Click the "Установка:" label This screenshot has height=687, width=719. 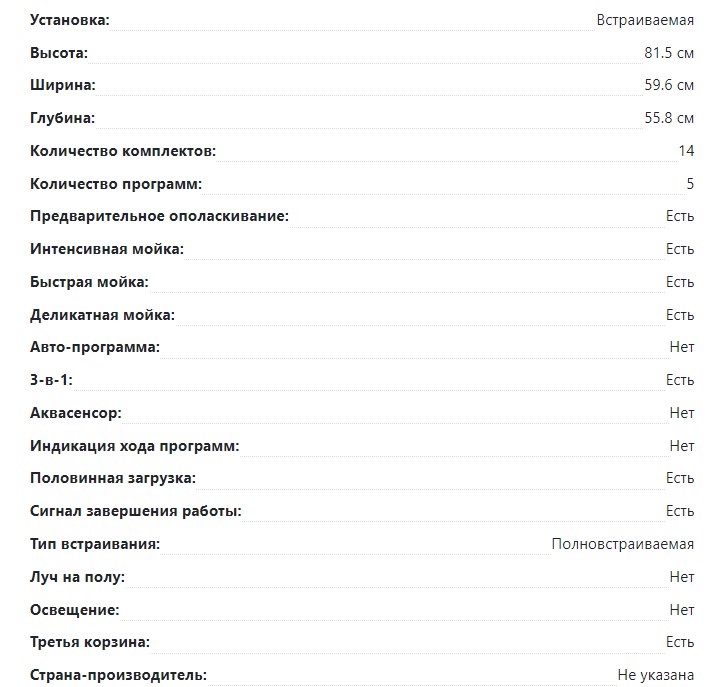tap(70, 20)
